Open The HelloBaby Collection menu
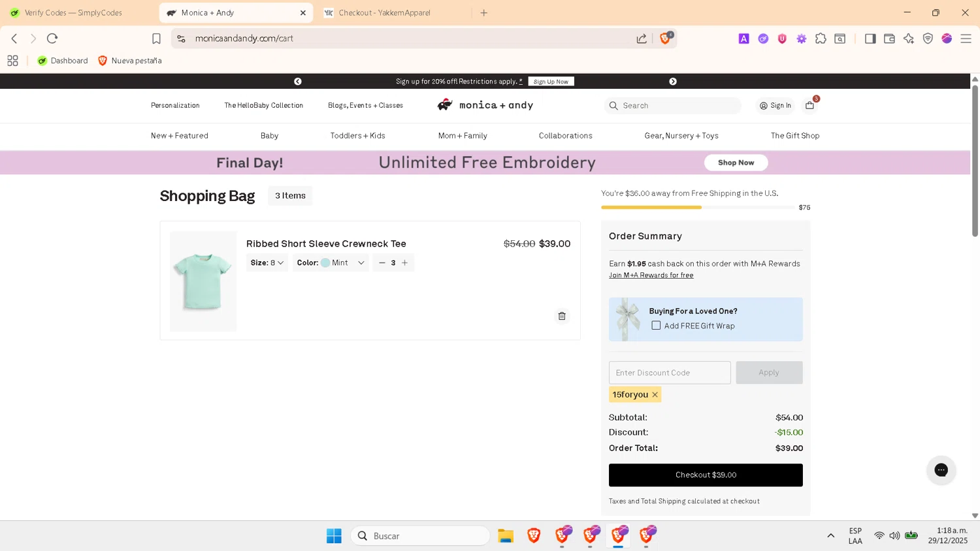980x551 pixels. pyautogui.click(x=264, y=105)
